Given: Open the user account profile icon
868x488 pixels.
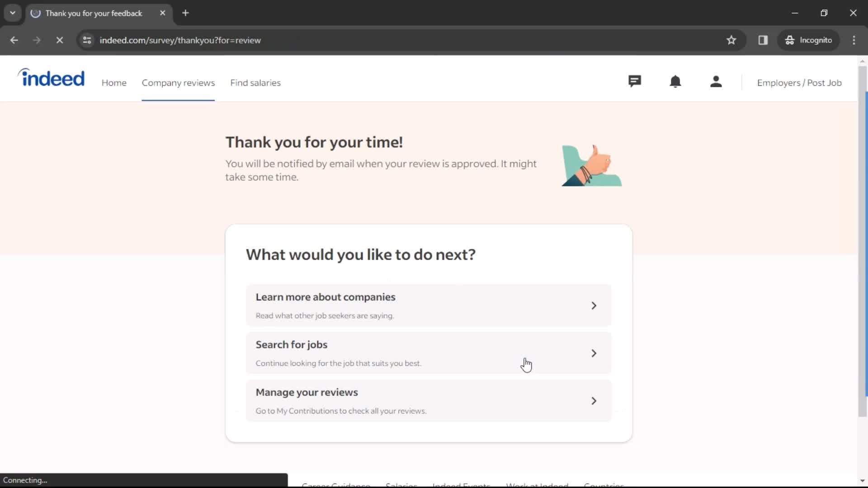Looking at the screenshot, I should [x=716, y=82].
